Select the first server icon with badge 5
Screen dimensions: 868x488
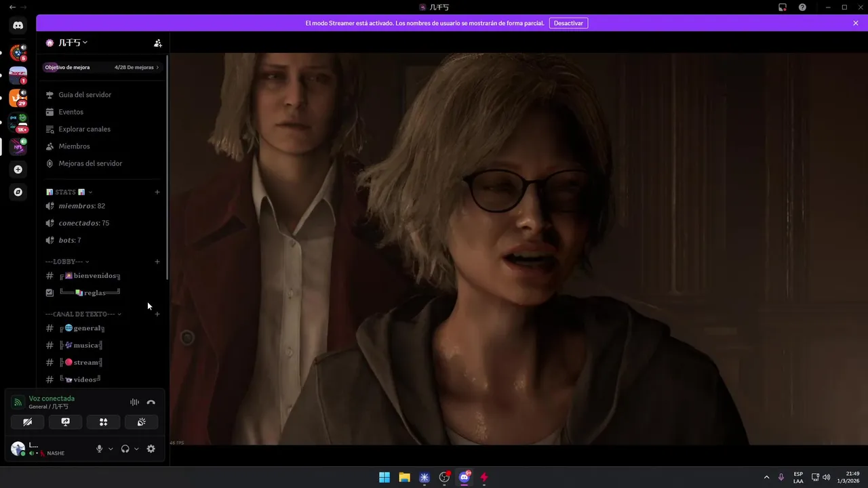(18, 53)
